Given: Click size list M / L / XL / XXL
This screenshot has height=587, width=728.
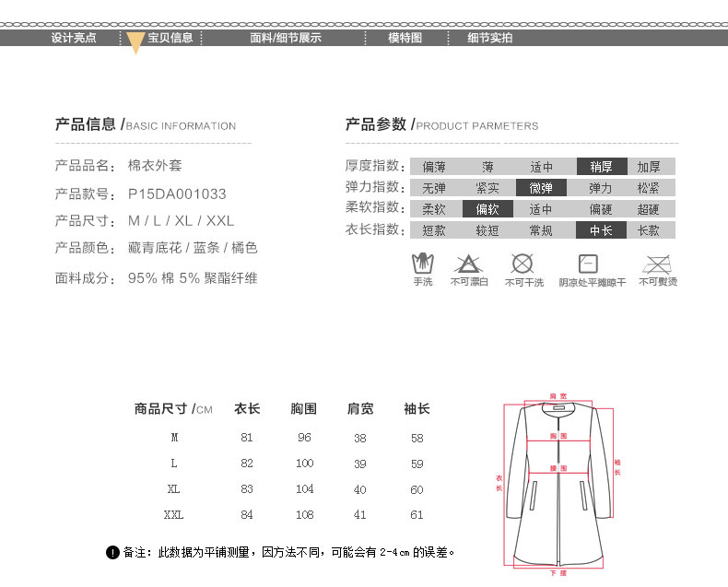Looking at the screenshot, I should (x=181, y=220).
